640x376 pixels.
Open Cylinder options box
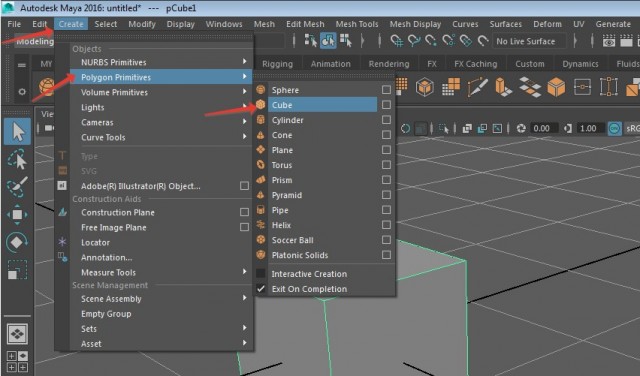click(386, 120)
